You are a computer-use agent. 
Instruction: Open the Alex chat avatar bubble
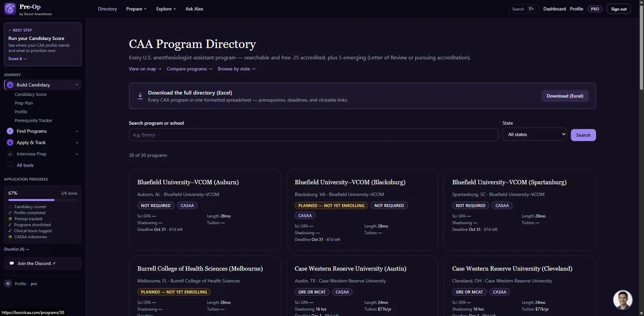pyautogui.click(x=623, y=300)
